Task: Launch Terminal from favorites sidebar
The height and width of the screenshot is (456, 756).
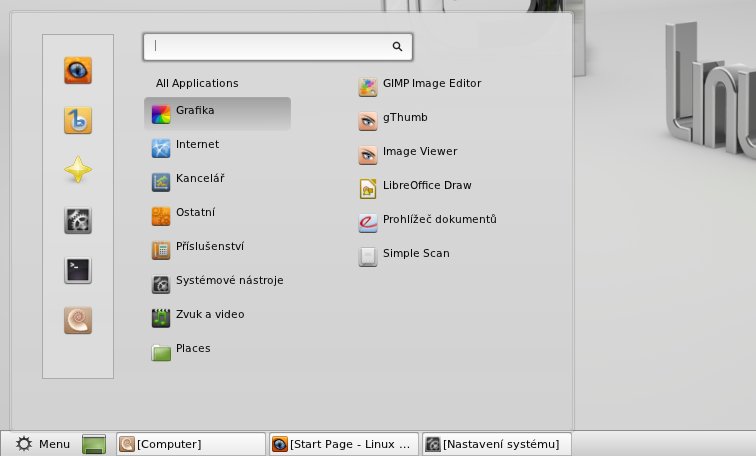Action: point(78,270)
